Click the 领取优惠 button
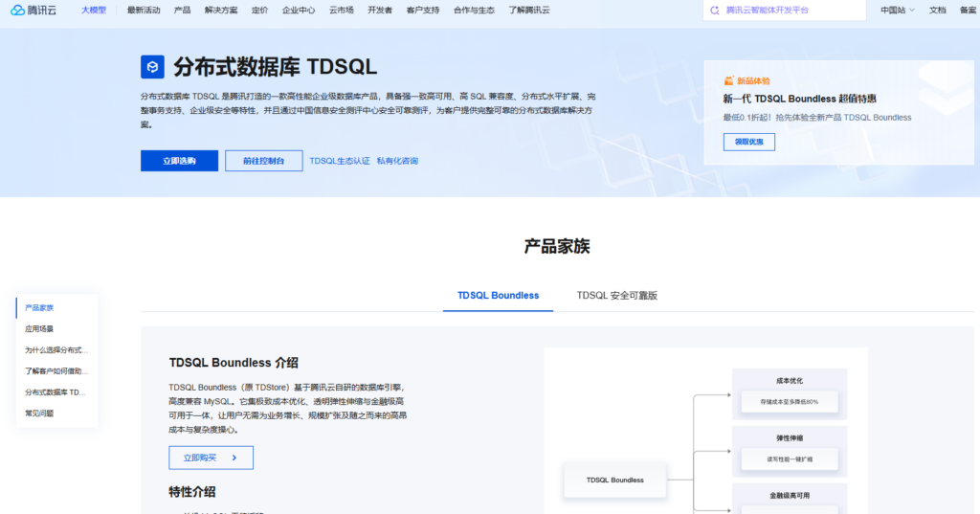 (748, 142)
